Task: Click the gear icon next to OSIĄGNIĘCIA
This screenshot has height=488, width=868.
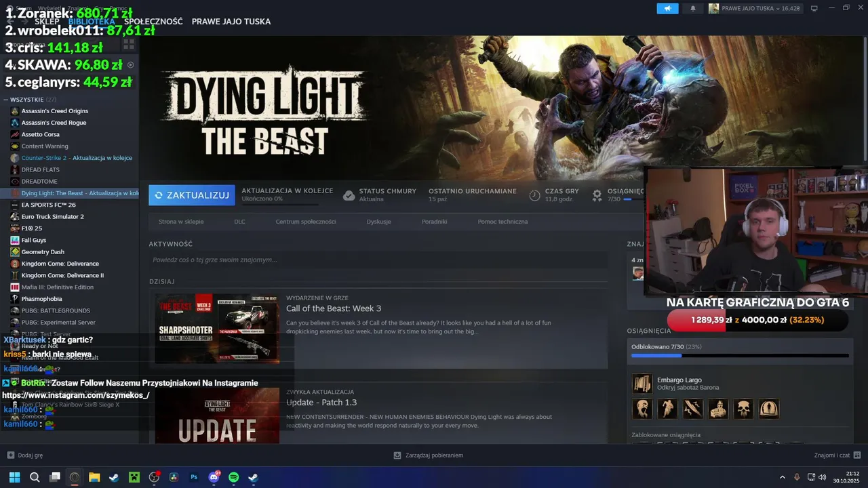Action: click(597, 195)
